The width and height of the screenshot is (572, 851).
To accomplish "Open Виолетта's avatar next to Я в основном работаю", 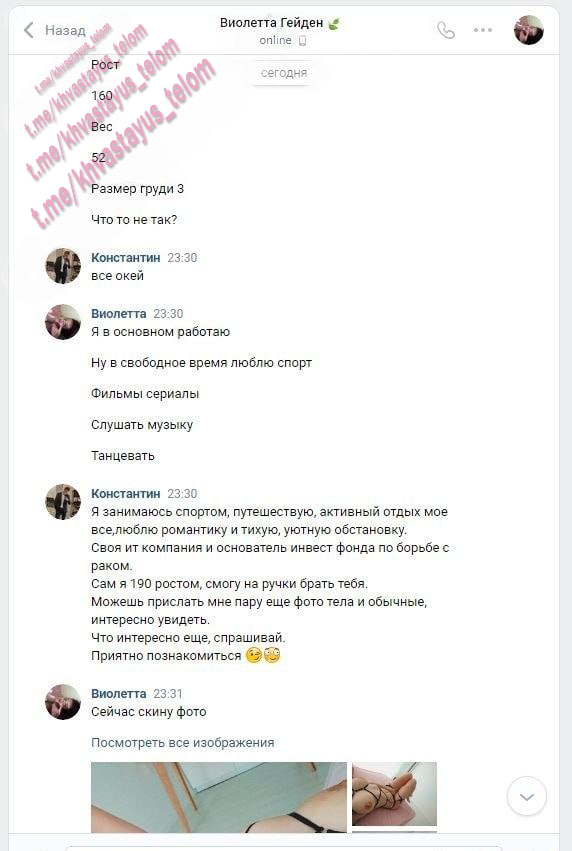I will click(x=63, y=322).
